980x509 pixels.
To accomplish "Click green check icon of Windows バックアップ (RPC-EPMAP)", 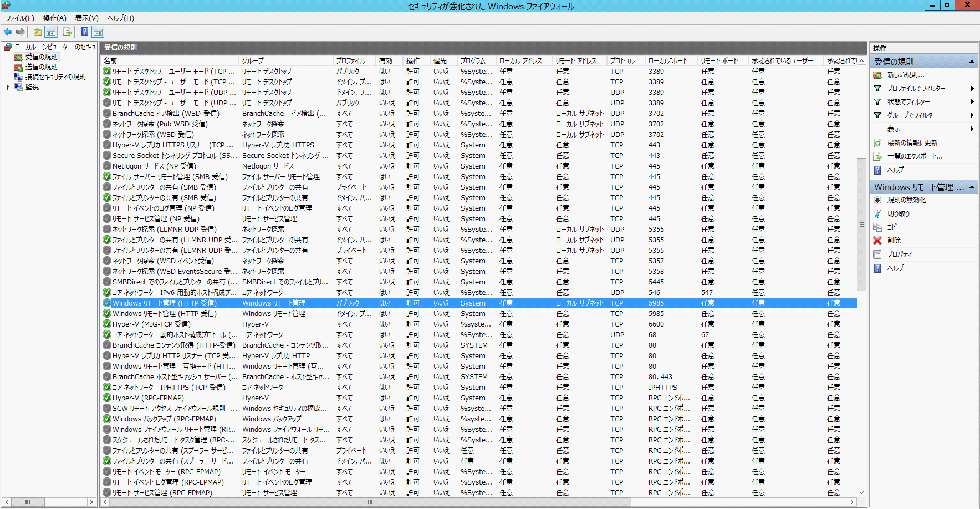I will [107, 419].
